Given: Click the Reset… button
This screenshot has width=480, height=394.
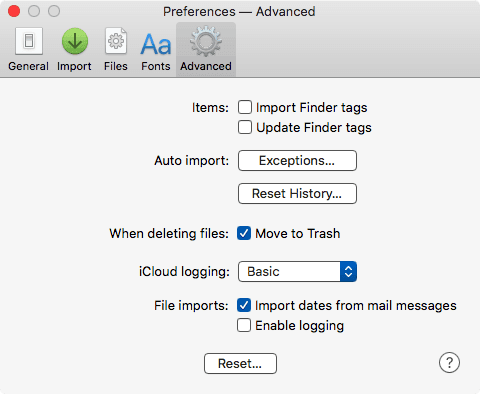Looking at the screenshot, I should (x=240, y=363).
